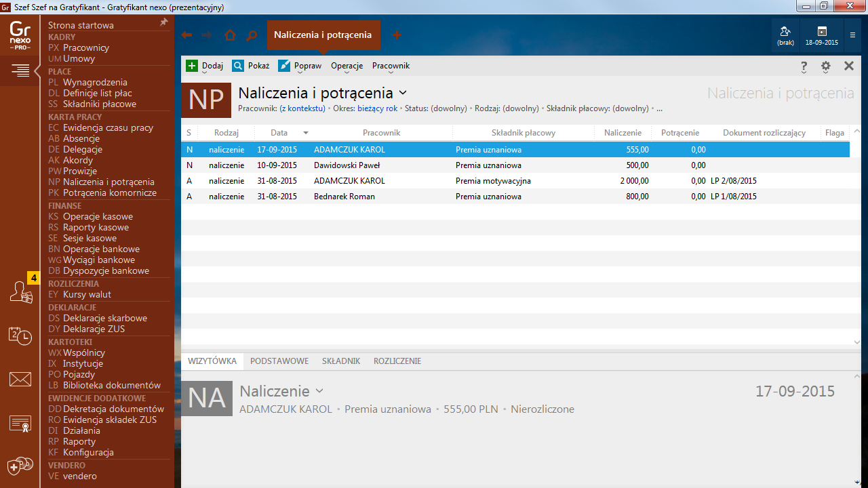Switch to the ROZLICZENIE tab

click(x=397, y=361)
